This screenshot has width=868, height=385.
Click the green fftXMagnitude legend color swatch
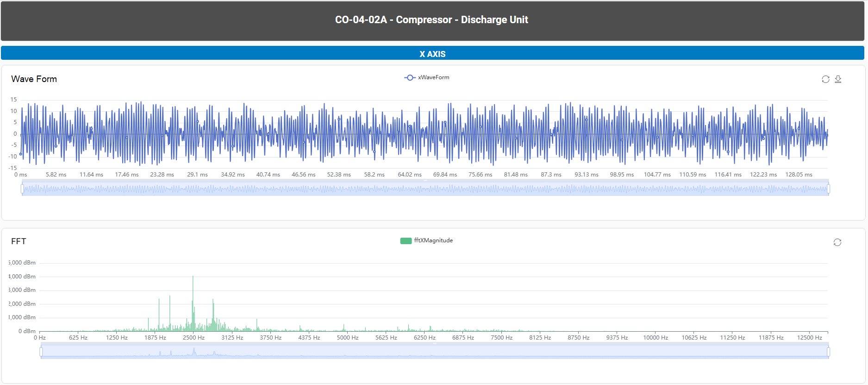pyautogui.click(x=406, y=240)
